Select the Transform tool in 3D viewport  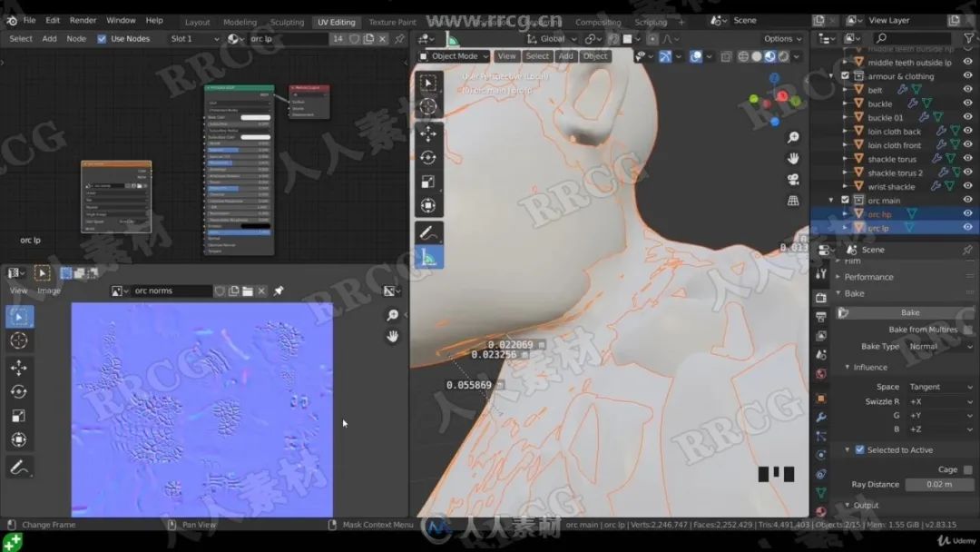tap(428, 206)
